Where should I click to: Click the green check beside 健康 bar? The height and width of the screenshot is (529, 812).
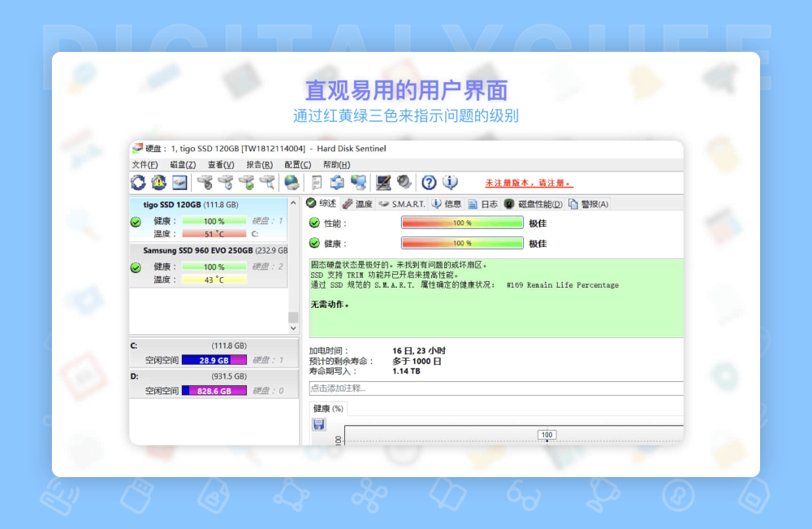click(314, 243)
